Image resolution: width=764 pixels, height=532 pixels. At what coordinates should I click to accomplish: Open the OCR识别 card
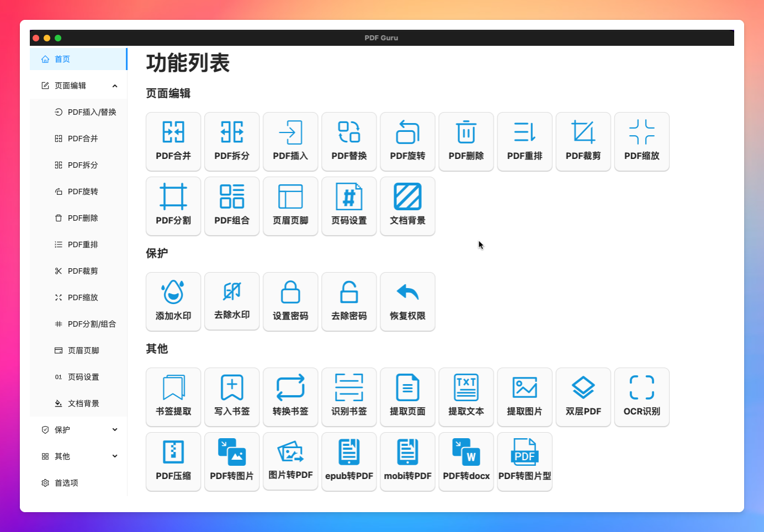coord(641,397)
